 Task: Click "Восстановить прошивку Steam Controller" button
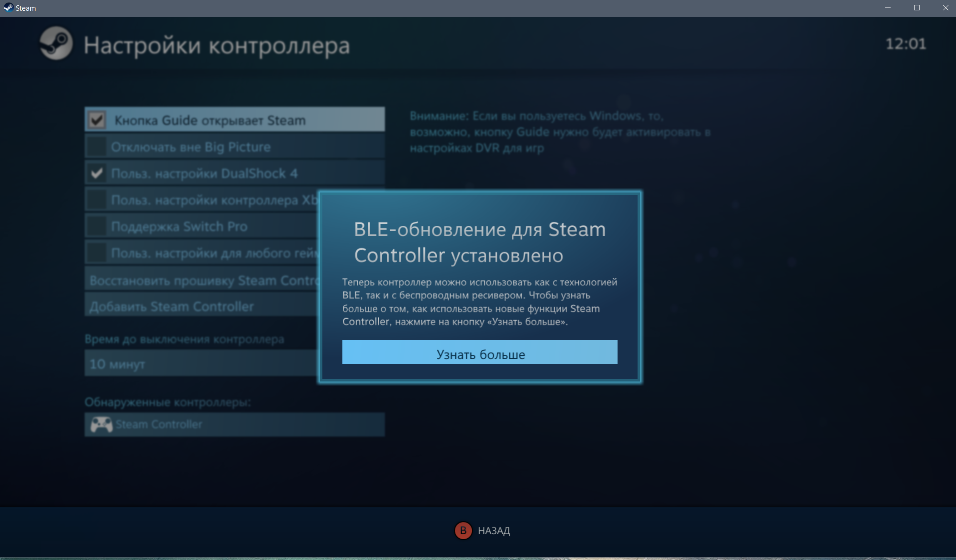coord(201,280)
